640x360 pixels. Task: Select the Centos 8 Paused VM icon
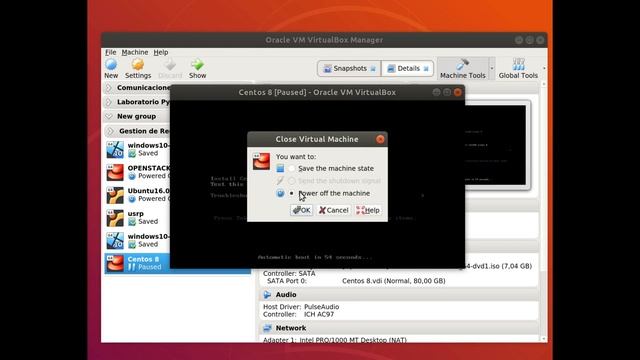[x=115, y=263]
